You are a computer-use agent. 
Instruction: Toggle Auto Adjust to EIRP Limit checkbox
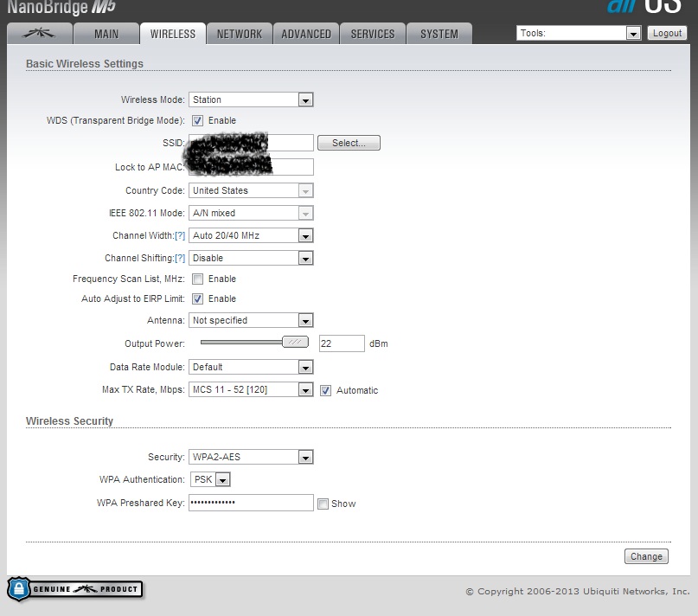(198, 298)
